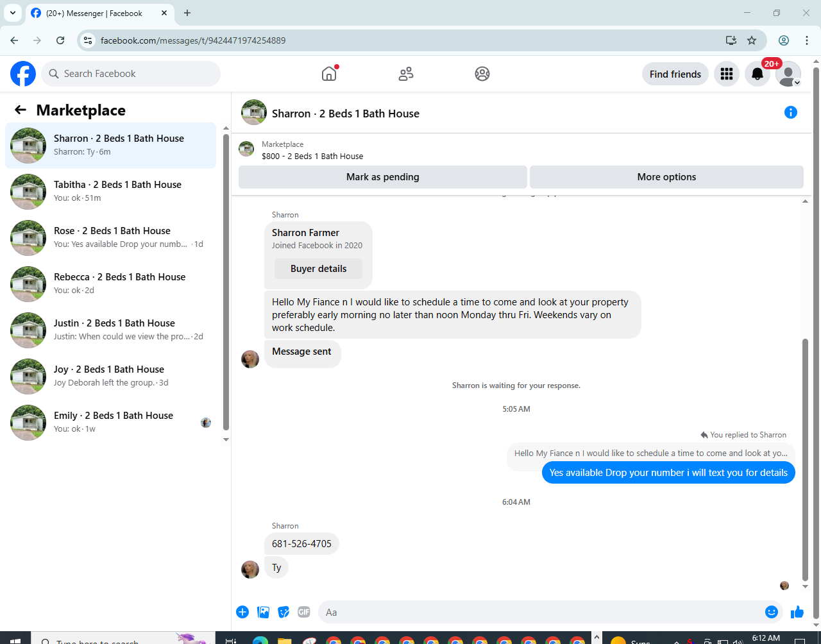Attach a photo using the image icon

(263, 612)
